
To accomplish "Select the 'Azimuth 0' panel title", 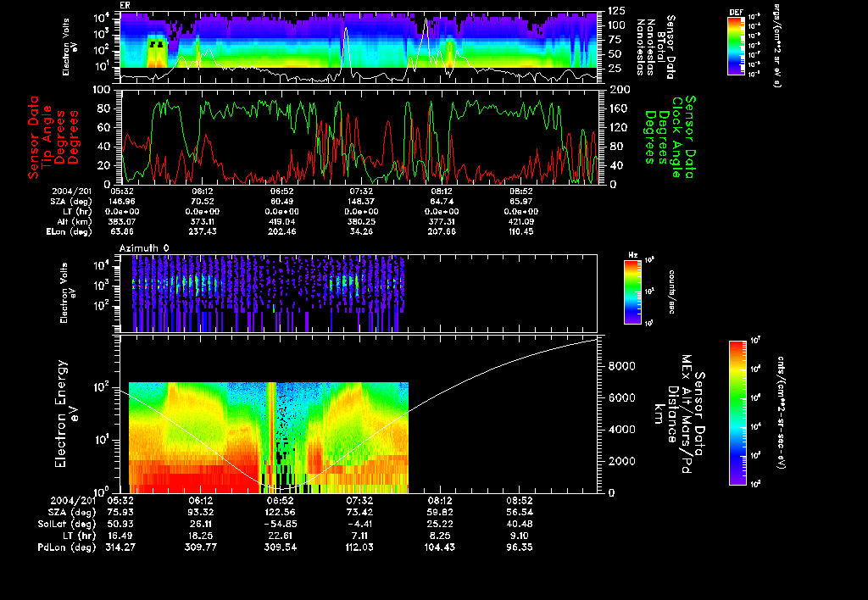I will click(144, 248).
